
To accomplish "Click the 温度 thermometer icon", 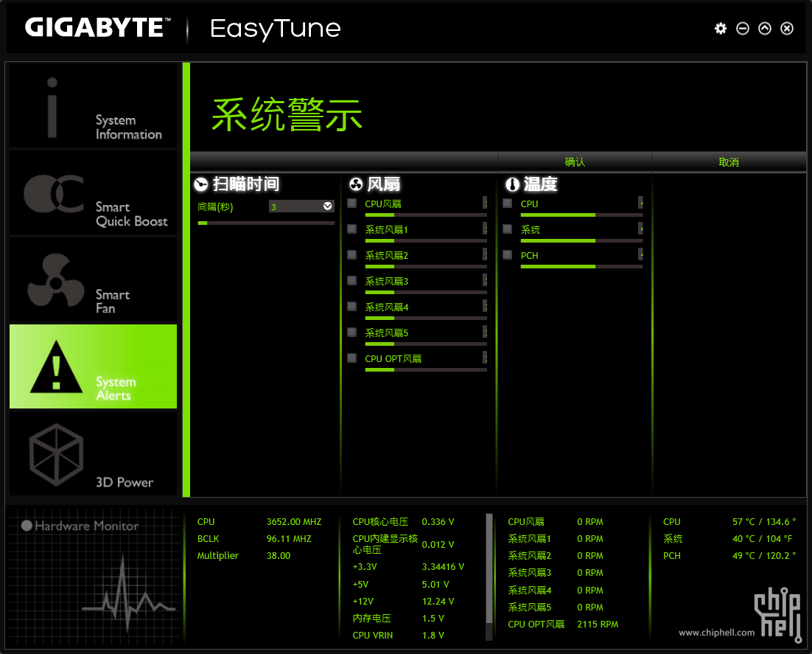I will 512,184.
